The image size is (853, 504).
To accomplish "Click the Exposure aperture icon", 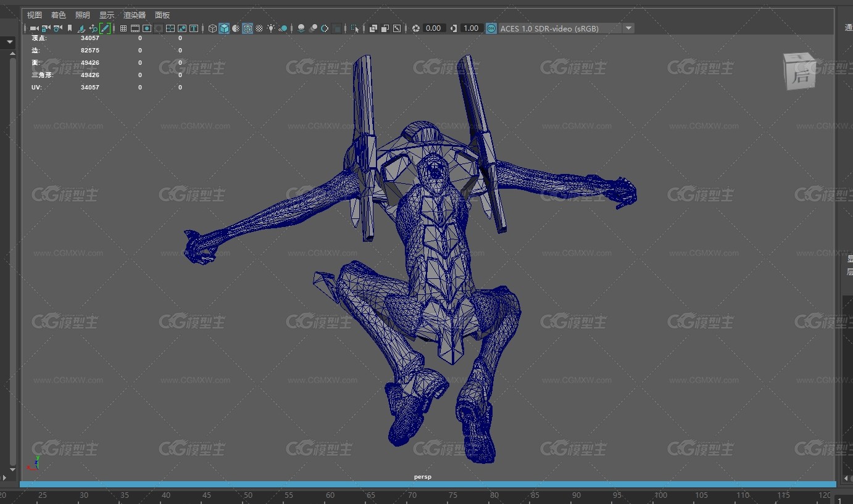I will point(416,28).
